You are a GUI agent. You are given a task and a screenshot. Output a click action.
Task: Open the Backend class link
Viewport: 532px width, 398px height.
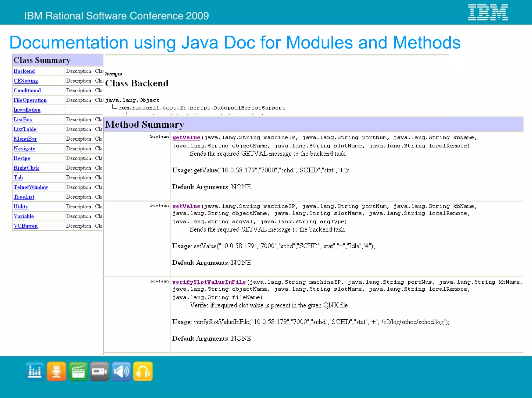[x=24, y=71]
